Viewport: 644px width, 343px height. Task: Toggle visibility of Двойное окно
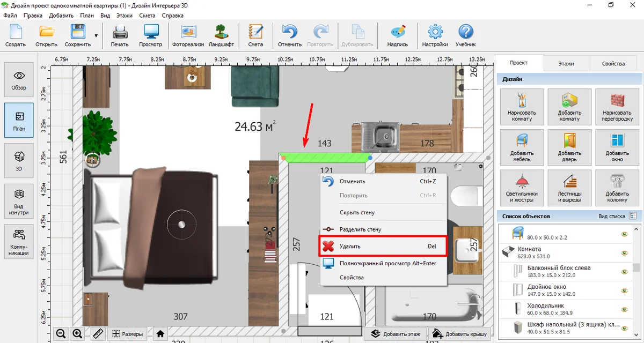[624, 290]
